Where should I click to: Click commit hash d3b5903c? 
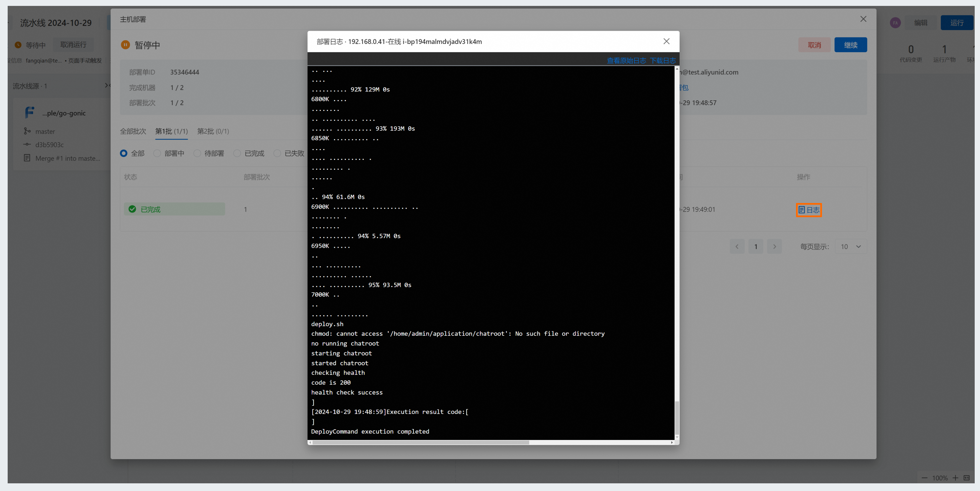pos(50,145)
